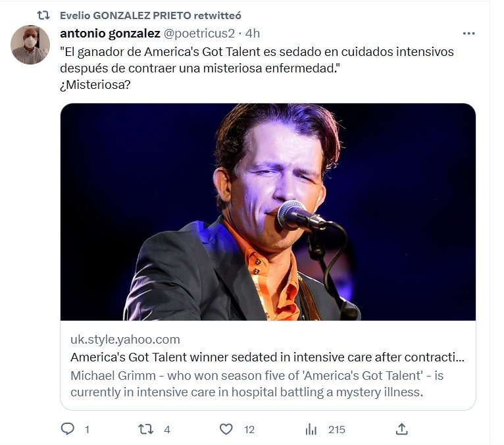Click the 215 views count
Image resolution: width=504 pixels, height=445 pixels.
[x=336, y=429]
